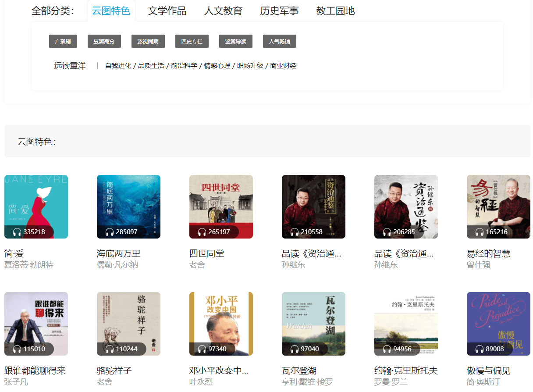Open the Pride and Prejudice cover
Viewport: 533px width, 392px height.
[498, 324]
